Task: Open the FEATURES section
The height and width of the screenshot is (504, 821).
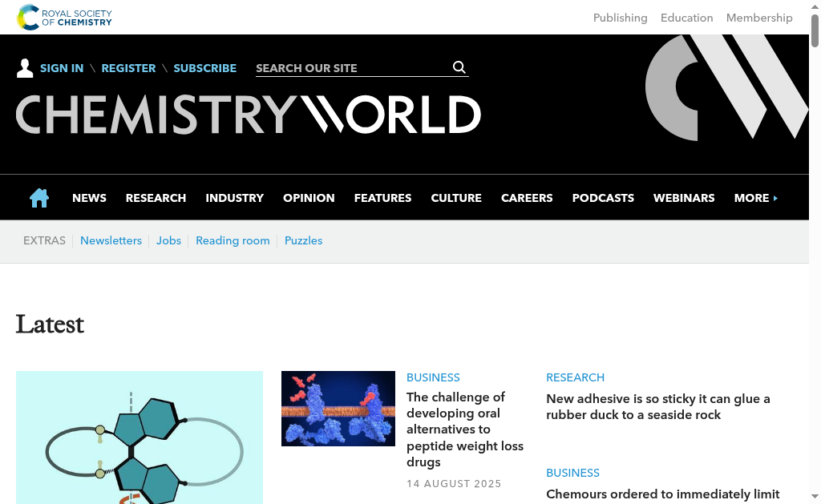Action: [382, 198]
